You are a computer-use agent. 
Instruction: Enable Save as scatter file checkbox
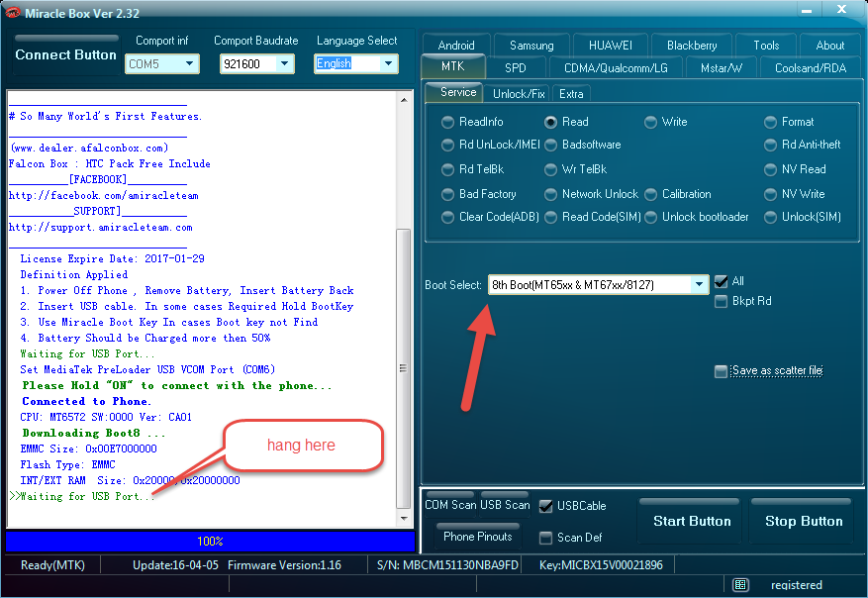722,371
